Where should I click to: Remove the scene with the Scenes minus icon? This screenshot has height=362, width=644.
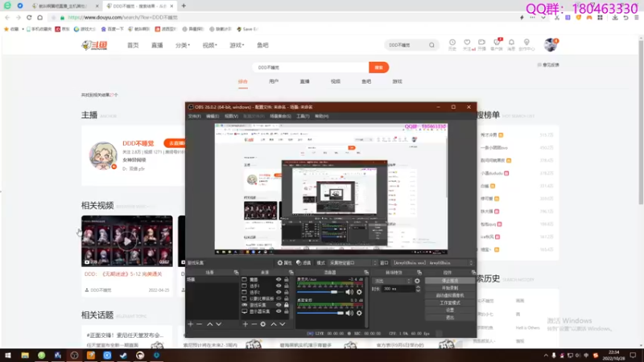pos(199,324)
